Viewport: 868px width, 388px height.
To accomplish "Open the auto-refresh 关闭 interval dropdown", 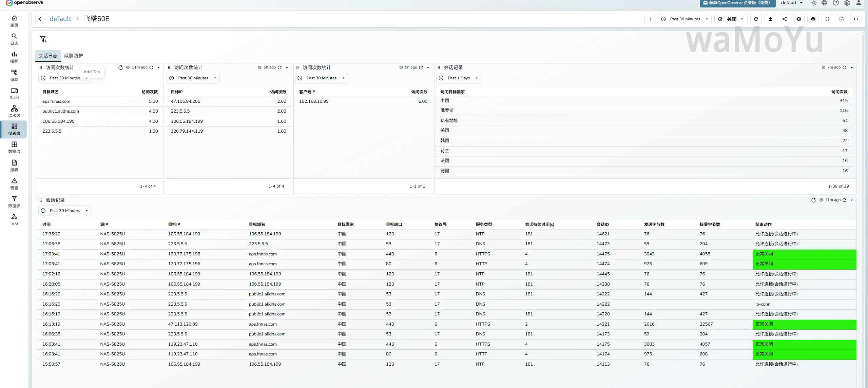I will pyautogui.click(x=731, y=19).
